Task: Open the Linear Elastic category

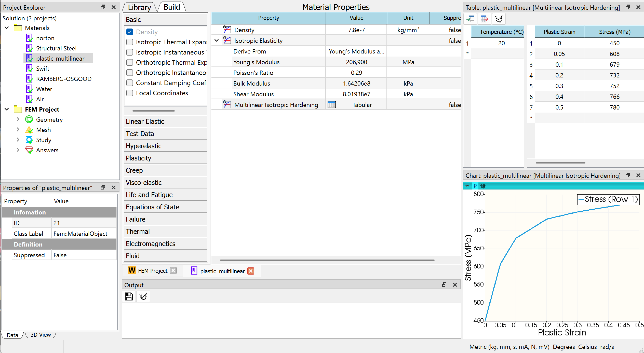Action: (x=165, y=121)
